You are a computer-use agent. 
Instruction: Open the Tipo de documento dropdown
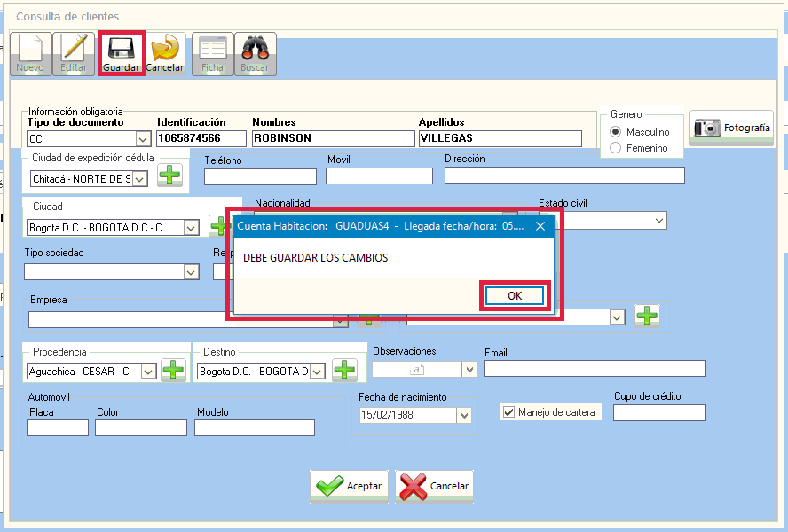click(x=142, y=139)
